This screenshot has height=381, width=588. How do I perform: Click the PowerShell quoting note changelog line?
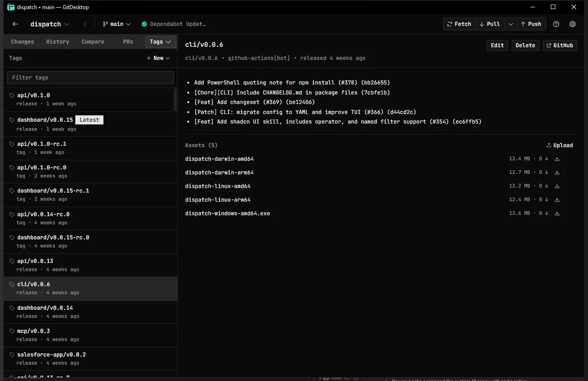coord(292,83)
